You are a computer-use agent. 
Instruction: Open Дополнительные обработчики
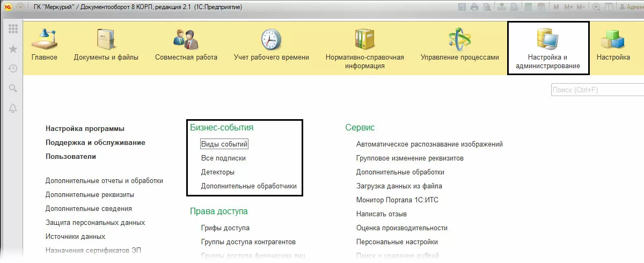(249, 186)
